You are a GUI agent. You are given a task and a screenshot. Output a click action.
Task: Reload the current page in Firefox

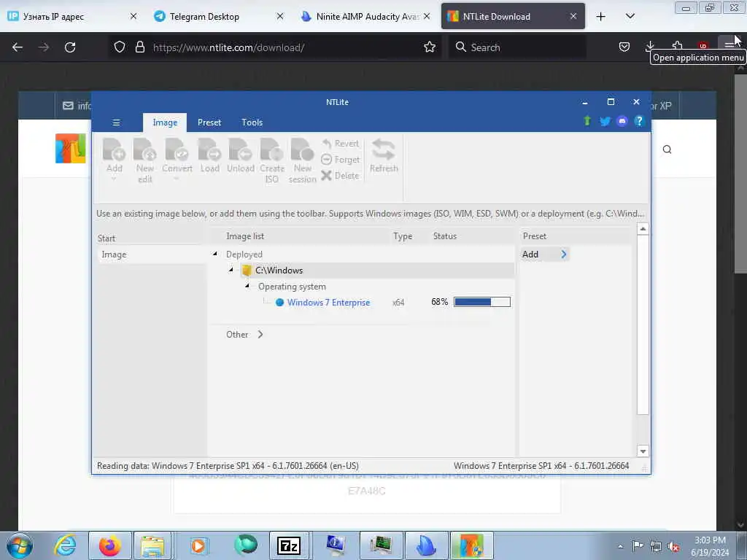pos(70,47)
